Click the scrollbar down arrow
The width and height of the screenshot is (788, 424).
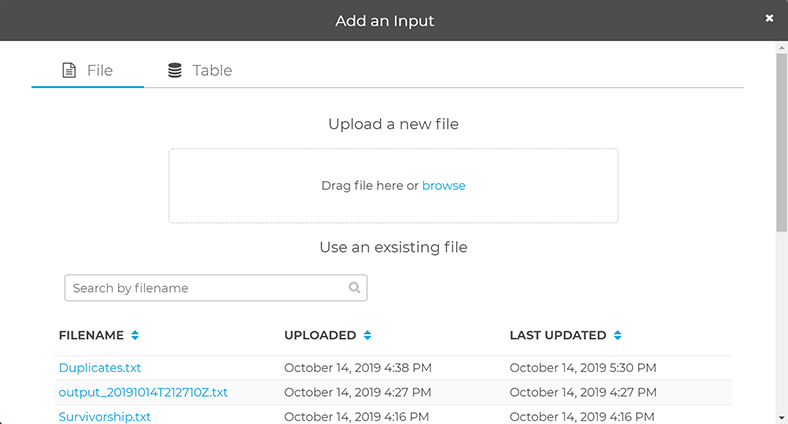point(781,416)
